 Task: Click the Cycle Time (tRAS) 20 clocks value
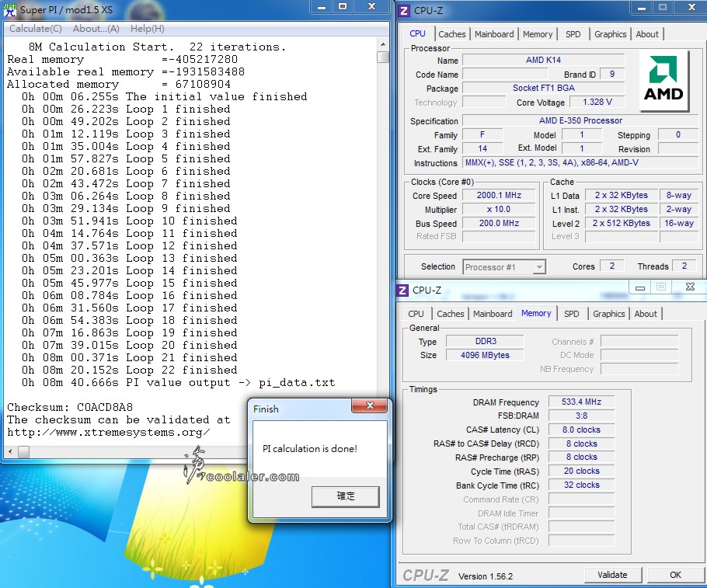coord(582,471)
